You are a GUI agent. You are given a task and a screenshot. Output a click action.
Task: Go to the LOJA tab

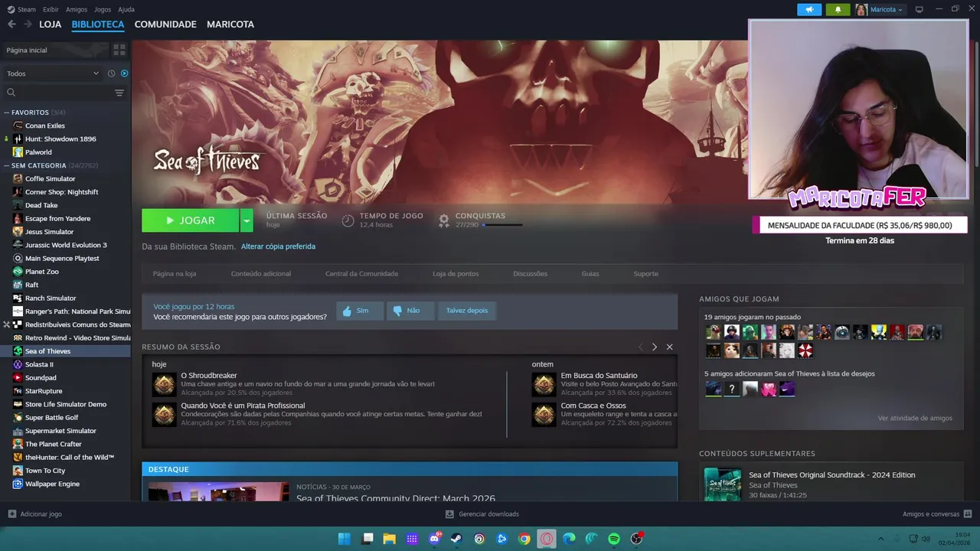tap(50, 24)
